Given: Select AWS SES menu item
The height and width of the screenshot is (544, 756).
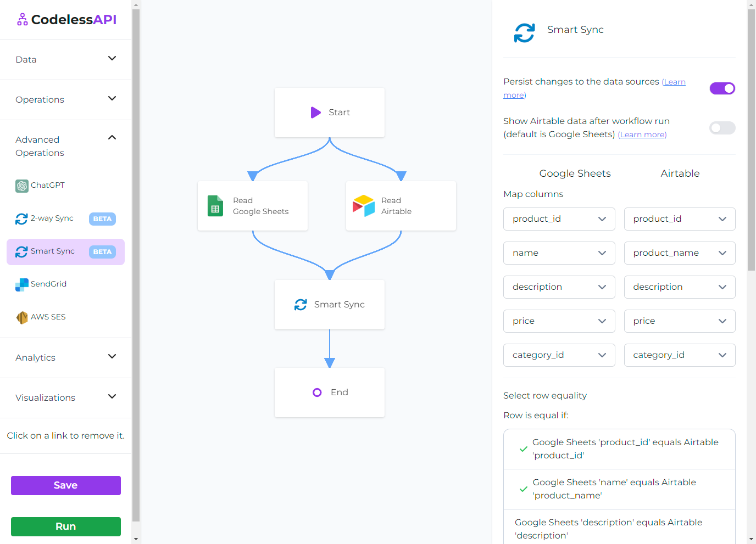Looking at the screenshot, I should pos(66,318).
